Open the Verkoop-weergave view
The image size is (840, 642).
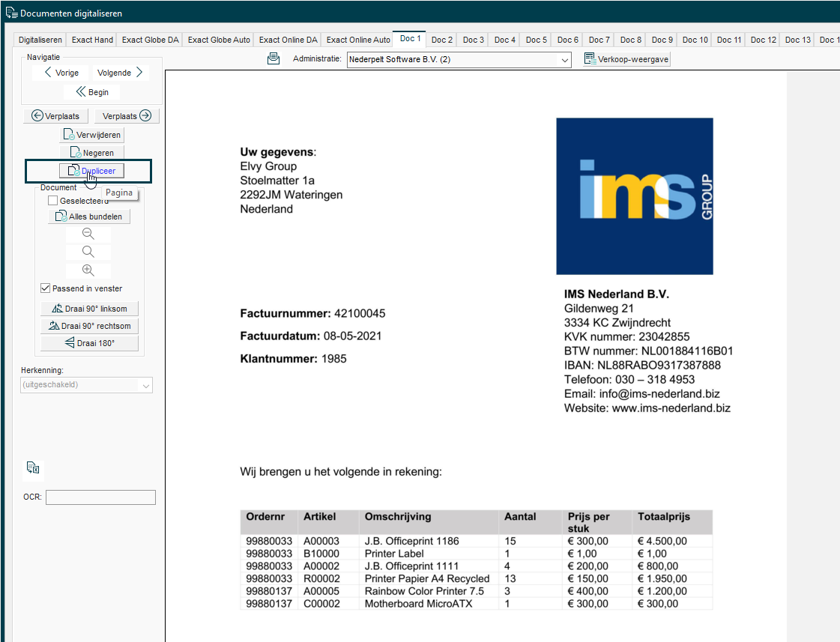pyautogui.click(x=626, y=59)
